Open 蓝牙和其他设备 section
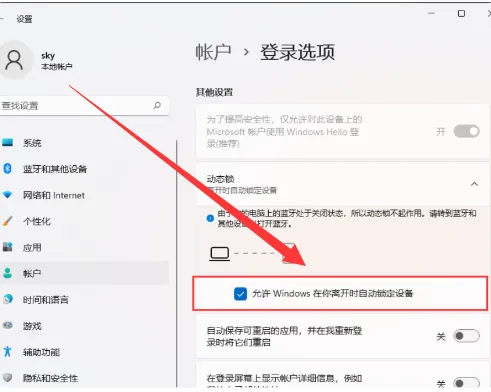This screenshot has height=392, width=491. (84, 169)
